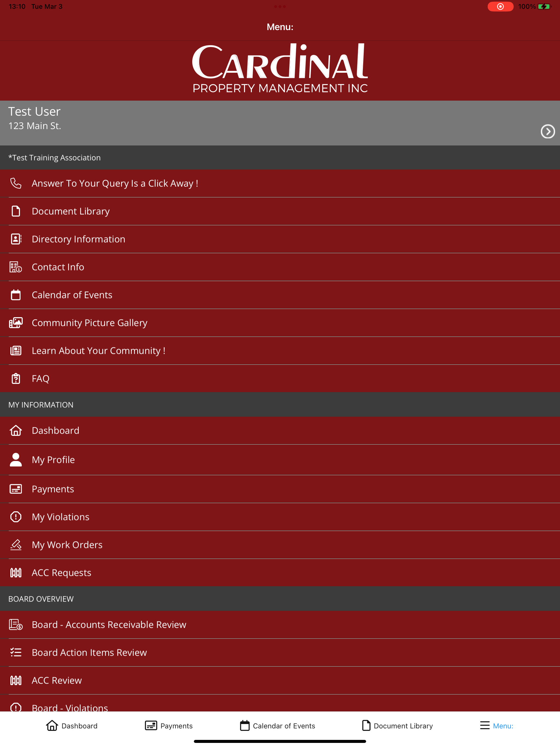Tap the MY INFORMATION section header
Screen dimensions: 560x747
(x=280, y=405)
